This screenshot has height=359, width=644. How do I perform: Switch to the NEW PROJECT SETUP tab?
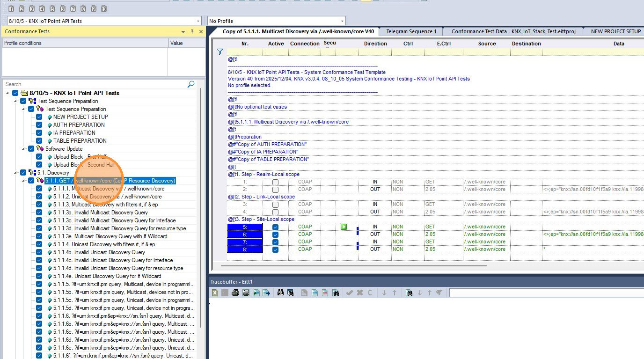click(x=615, y=31)
